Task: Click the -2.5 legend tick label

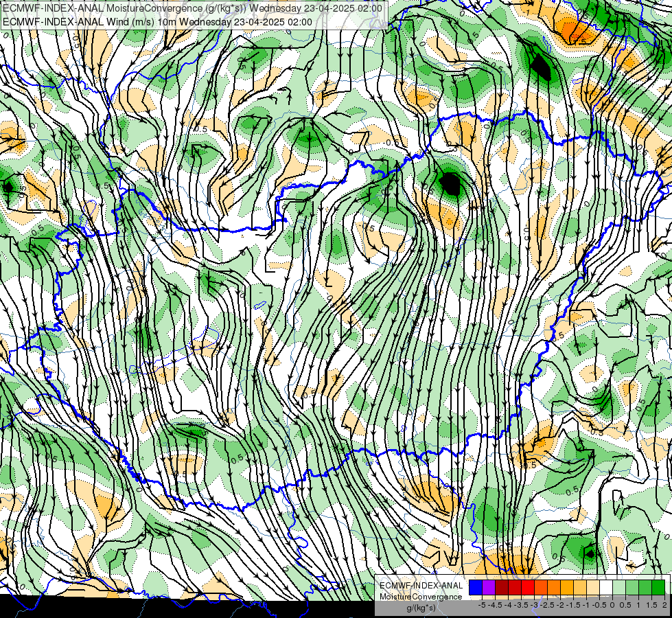Action: pyautogui.click(x=547, y=605)
